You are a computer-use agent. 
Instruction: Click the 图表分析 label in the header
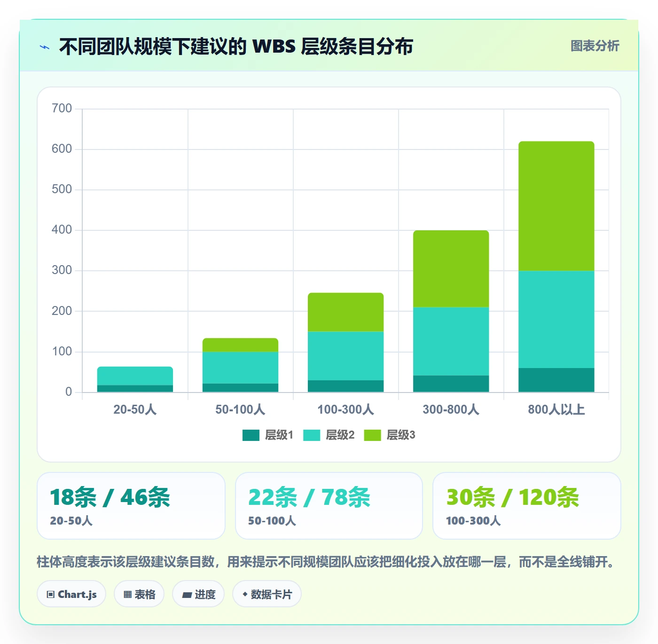click(595, 46)
